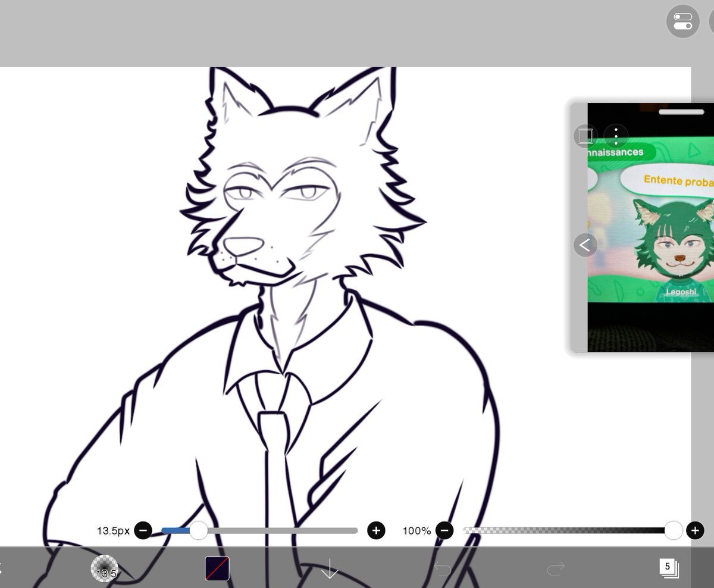Tap the reference window top handle bar

(681, 111)
